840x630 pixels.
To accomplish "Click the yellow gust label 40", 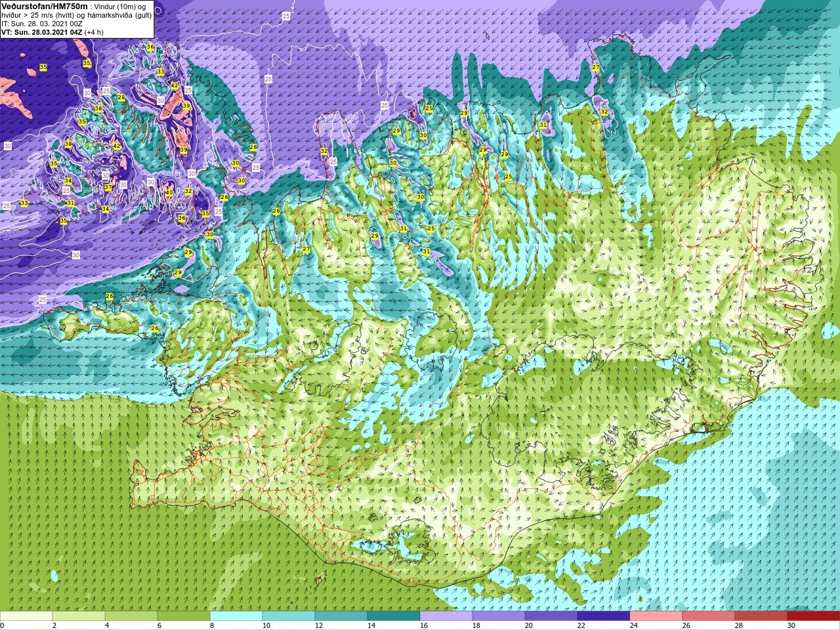I will [169, 193].
